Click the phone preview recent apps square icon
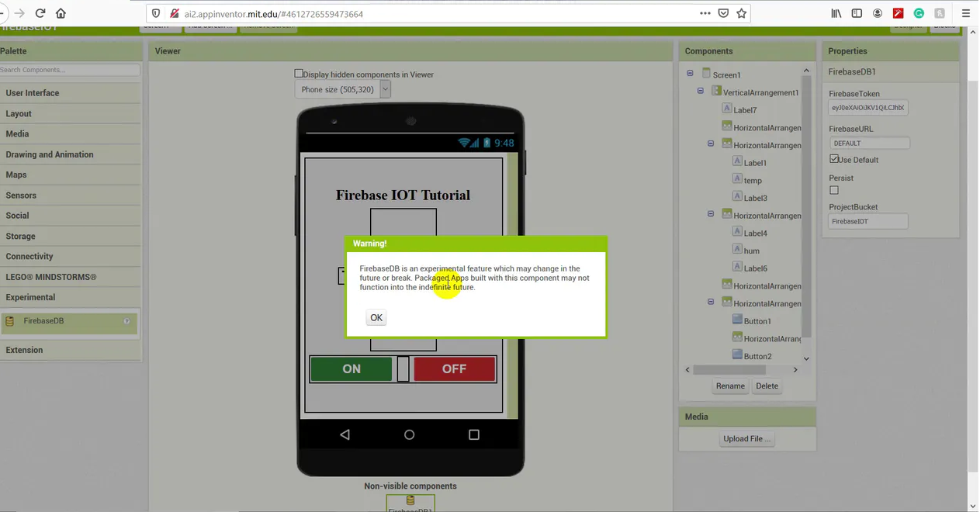This screenshot has height=512, width=980. click(474, 435)
